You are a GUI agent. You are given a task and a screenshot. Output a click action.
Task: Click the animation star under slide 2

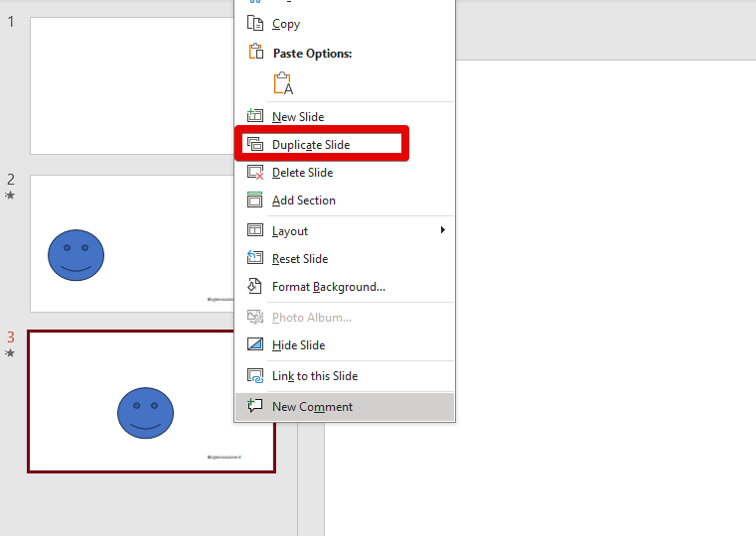click(x=11, y=196)
